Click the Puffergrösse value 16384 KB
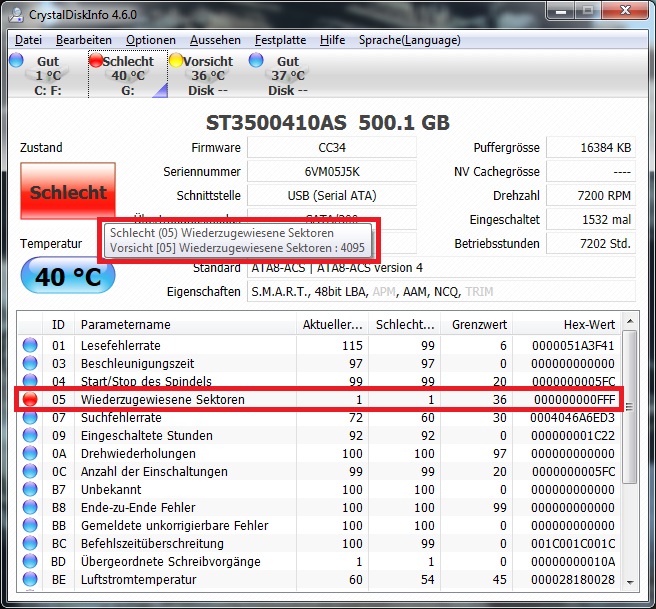Screen dimensions: 656x609 [591, 148]
